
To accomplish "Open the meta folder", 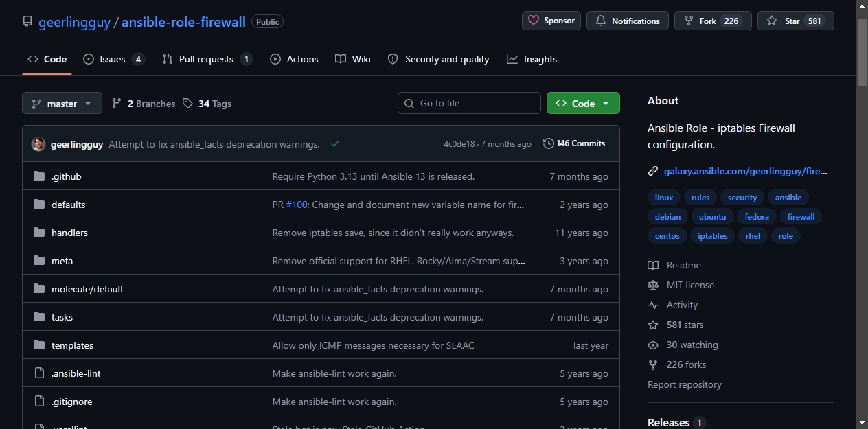I will (62, 261).
